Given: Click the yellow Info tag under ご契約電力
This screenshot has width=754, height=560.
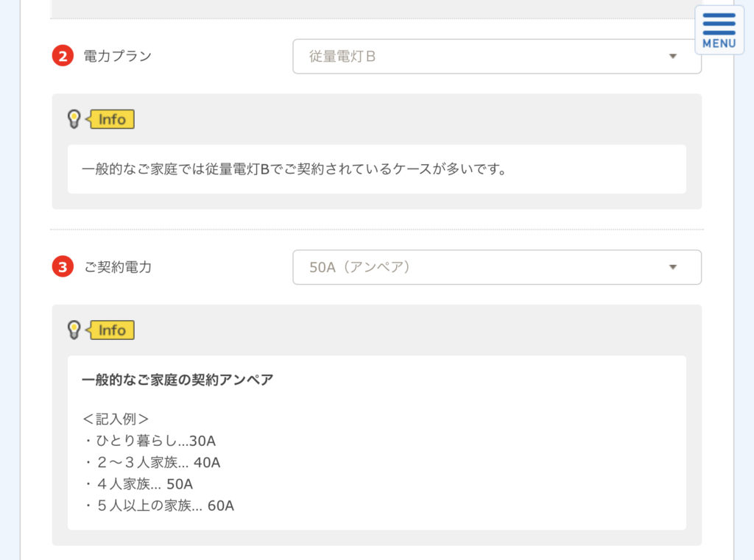Looking at the screenshot, I should (110, 330).
